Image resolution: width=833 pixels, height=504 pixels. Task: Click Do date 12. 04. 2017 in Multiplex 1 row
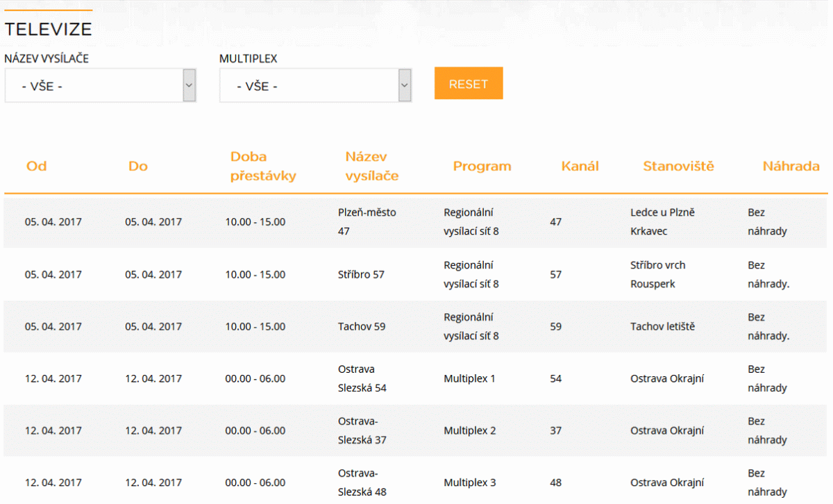coord(153,378)
